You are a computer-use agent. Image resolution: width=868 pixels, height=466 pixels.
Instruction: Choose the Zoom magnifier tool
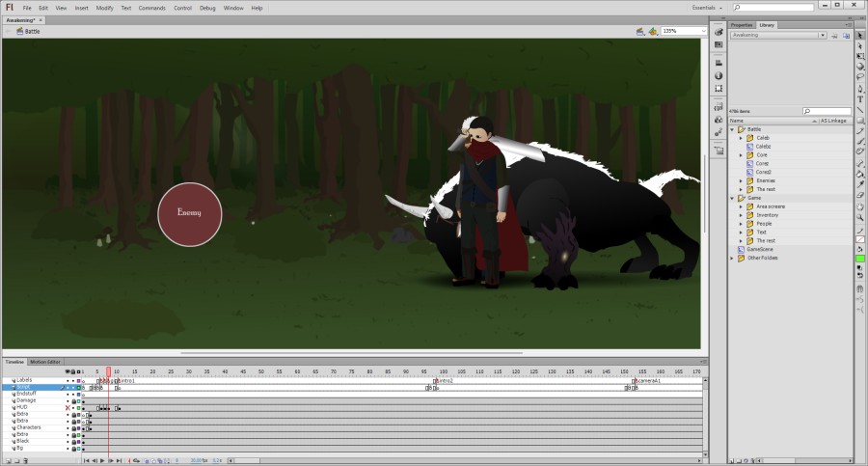pos(860,217)
